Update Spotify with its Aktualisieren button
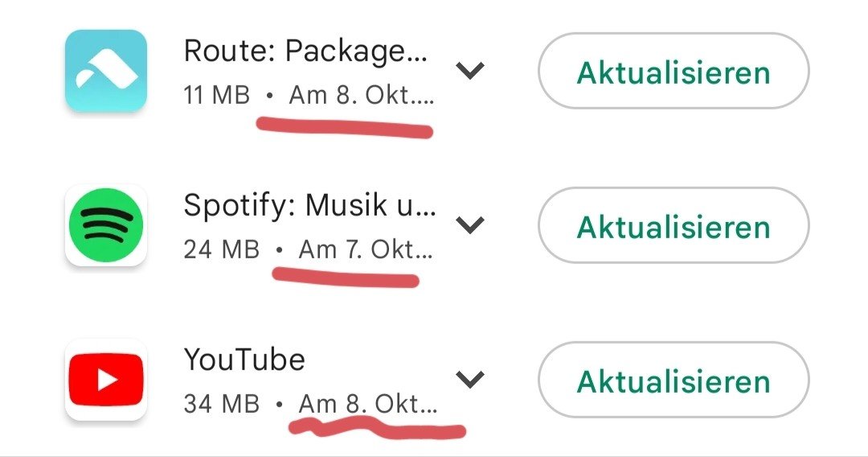Image resolution: width=868 pixels, height=457 pixels. tap(674, 225)
